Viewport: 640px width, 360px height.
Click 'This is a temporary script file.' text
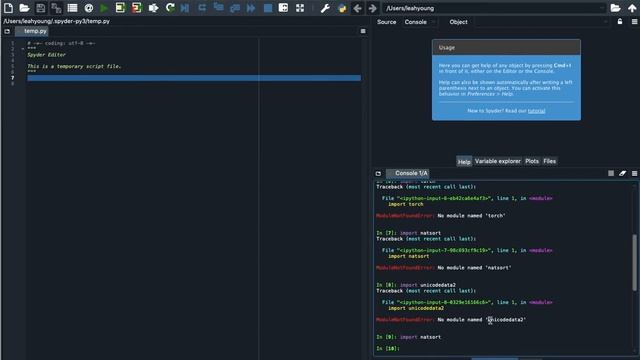tap(74, 66)
